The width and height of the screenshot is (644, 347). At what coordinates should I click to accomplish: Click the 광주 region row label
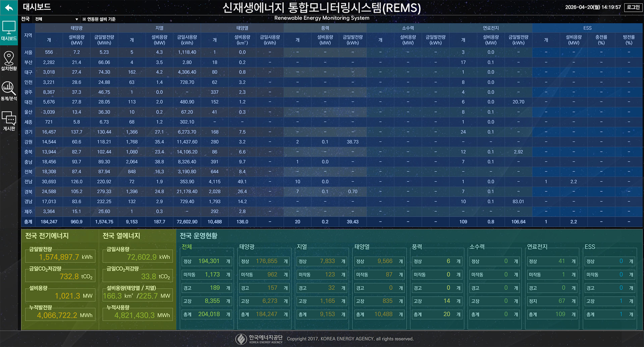[28, 92]
